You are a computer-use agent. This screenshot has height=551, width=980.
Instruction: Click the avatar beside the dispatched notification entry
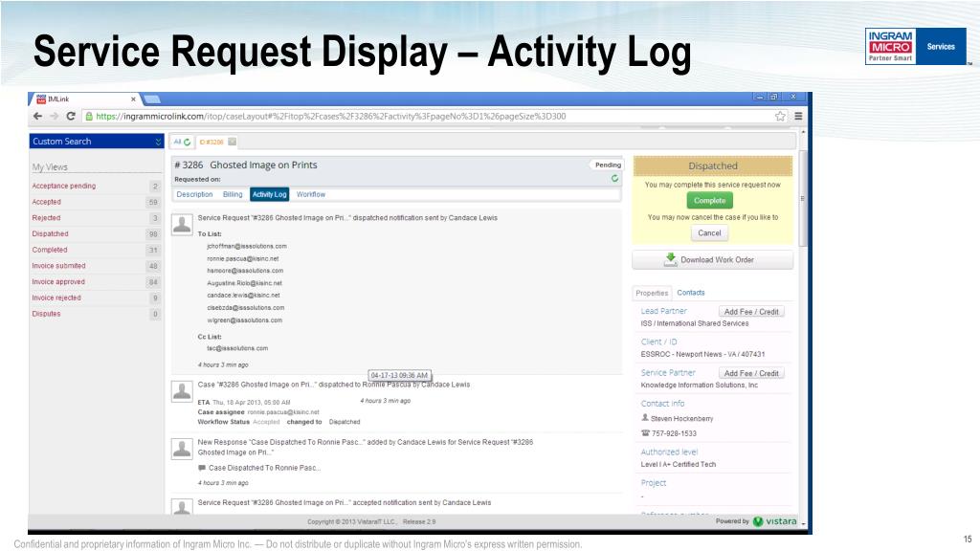click(182, 224)
